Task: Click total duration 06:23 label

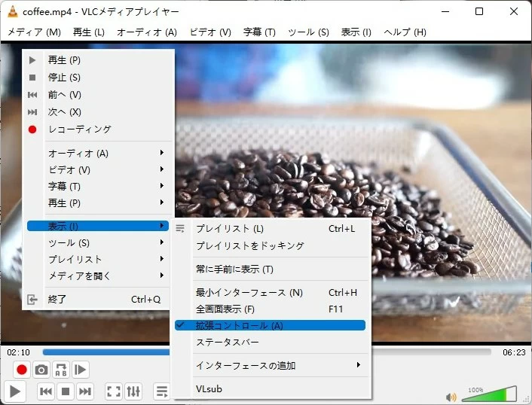Action: click(x=514, y=352)
